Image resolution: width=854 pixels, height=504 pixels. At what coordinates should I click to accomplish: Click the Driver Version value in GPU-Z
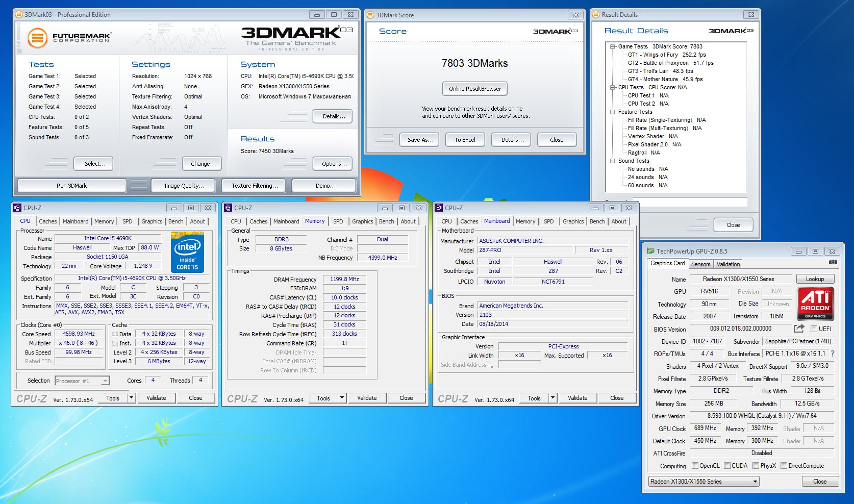[x=762, y=416]
